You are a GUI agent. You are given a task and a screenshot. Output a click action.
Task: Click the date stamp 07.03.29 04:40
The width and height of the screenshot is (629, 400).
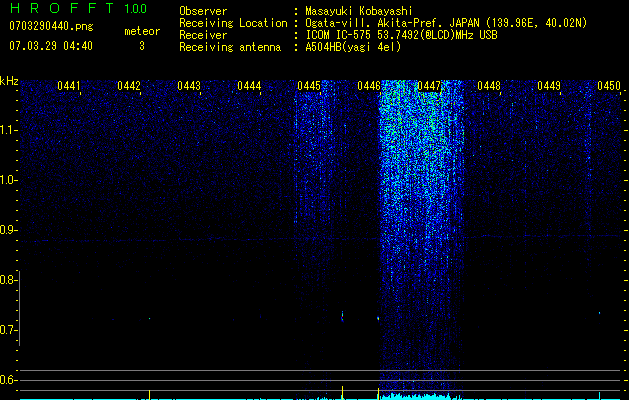click(x=51, y=46)
